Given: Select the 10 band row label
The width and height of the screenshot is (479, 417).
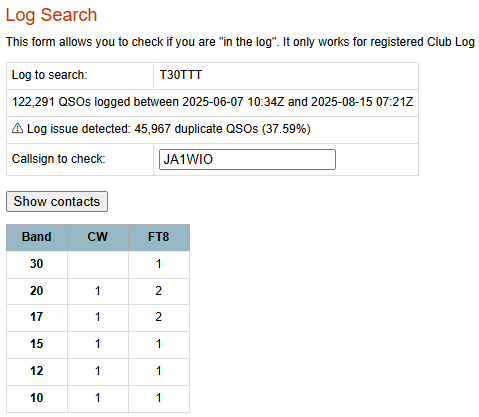Looking at the screenshot, I should coord(37,398).
